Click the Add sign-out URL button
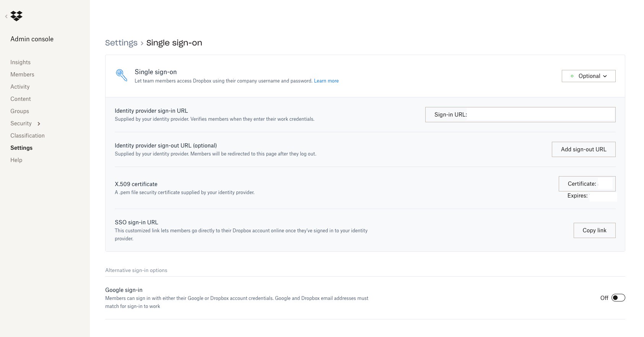The height and width of the screenshot is (337, 644). 584,149
